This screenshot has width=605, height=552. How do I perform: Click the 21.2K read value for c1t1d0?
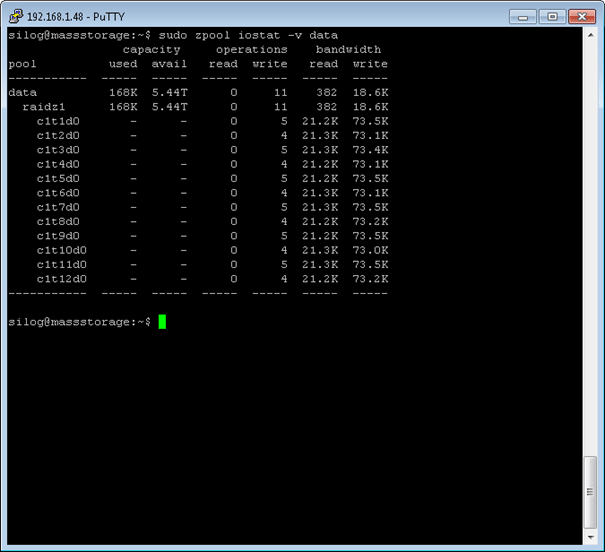click(320, 121)
